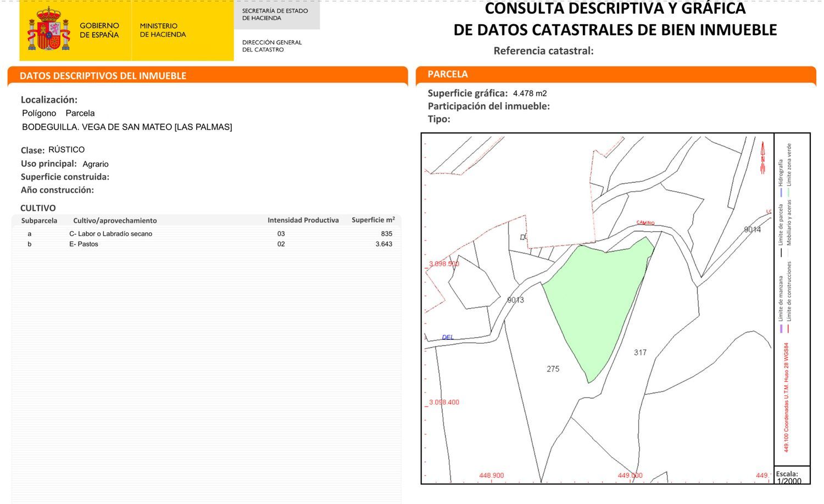Viewport: 824px width, 504px height.
Task: Click the 'Polígono' word under Localización
Action: [x=39, y=113]
